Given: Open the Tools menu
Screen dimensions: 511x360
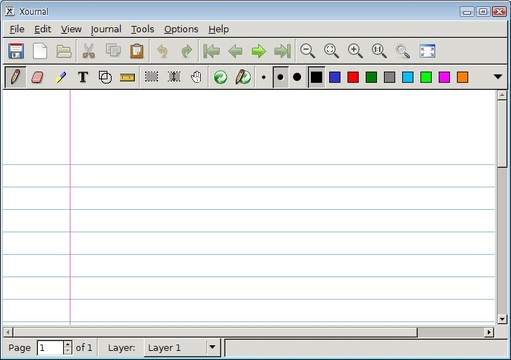Looking at the screenshot, I should (x=142, y=29).
